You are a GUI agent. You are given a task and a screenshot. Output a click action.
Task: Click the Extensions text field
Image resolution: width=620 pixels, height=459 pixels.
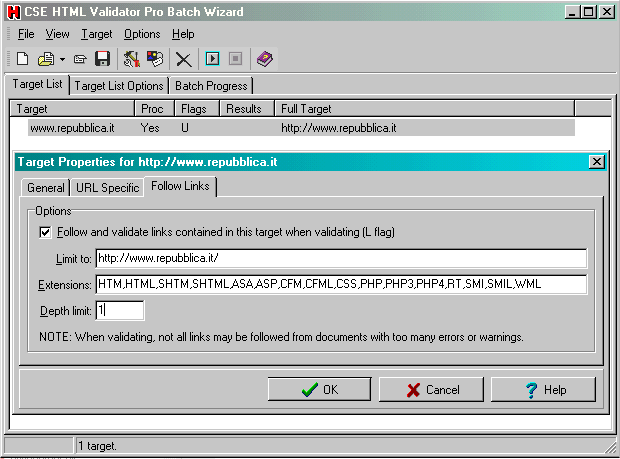tap(340, 285)
